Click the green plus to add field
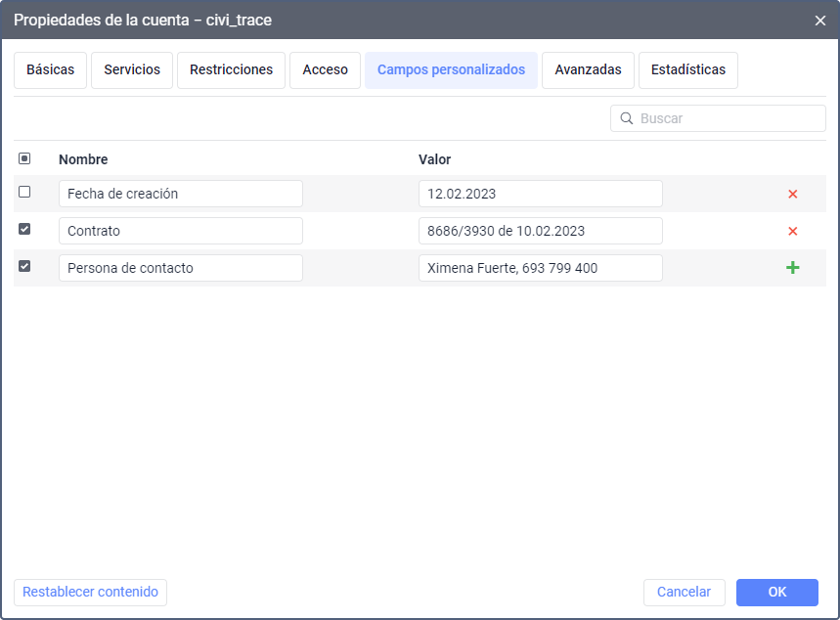The width and height of the screenshot is (840, 620). tap(792, 268)
